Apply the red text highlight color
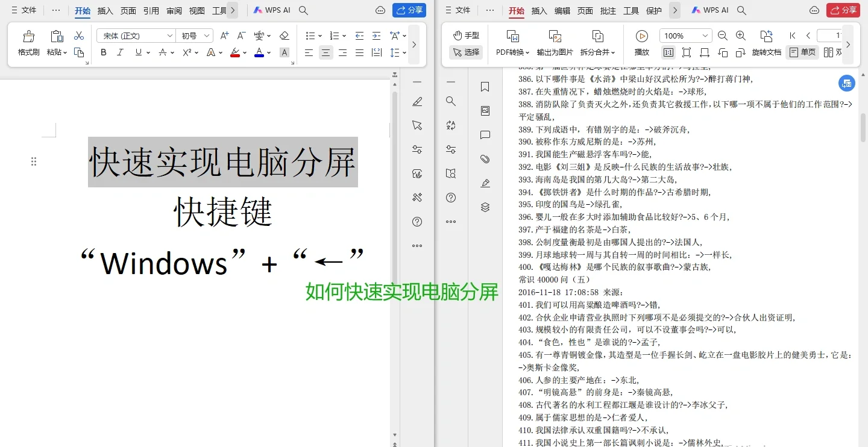Viewport: 868px width, 447px height. click(234, 52)
